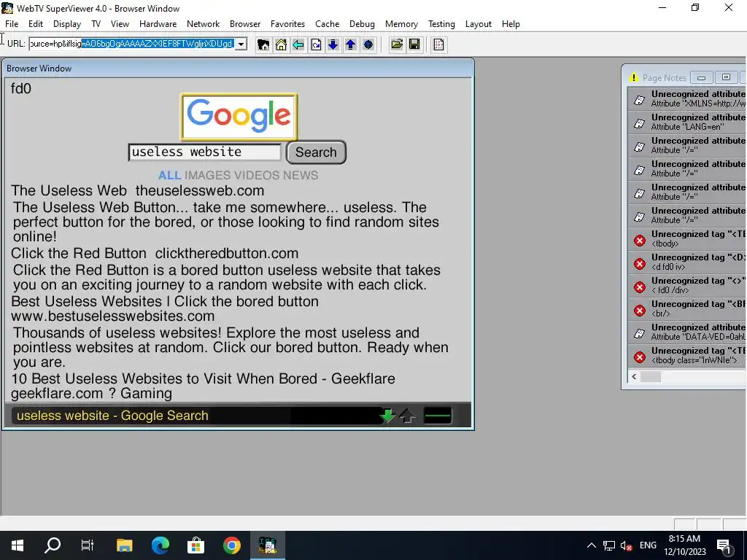The image size is (747, 560).
Task: Open the Memory menu
Action: 401,24
